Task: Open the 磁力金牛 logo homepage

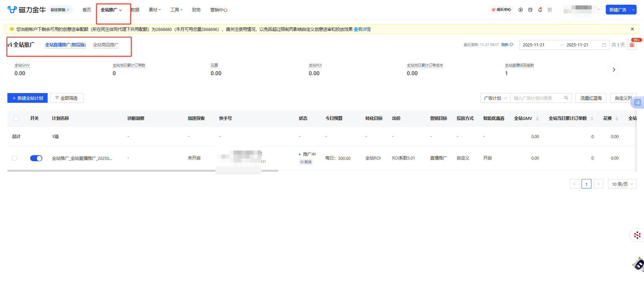Action: (x=26, y=10)
